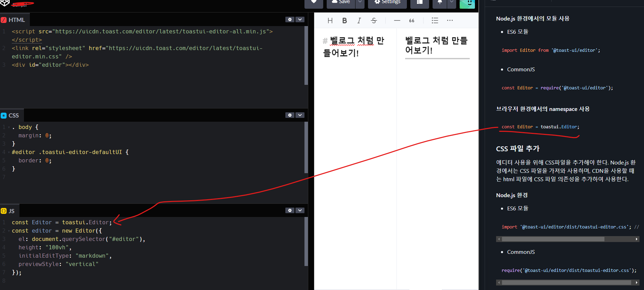
Task: Insert horizontal line in Toast editor
Action: click(x=397, y=21)
